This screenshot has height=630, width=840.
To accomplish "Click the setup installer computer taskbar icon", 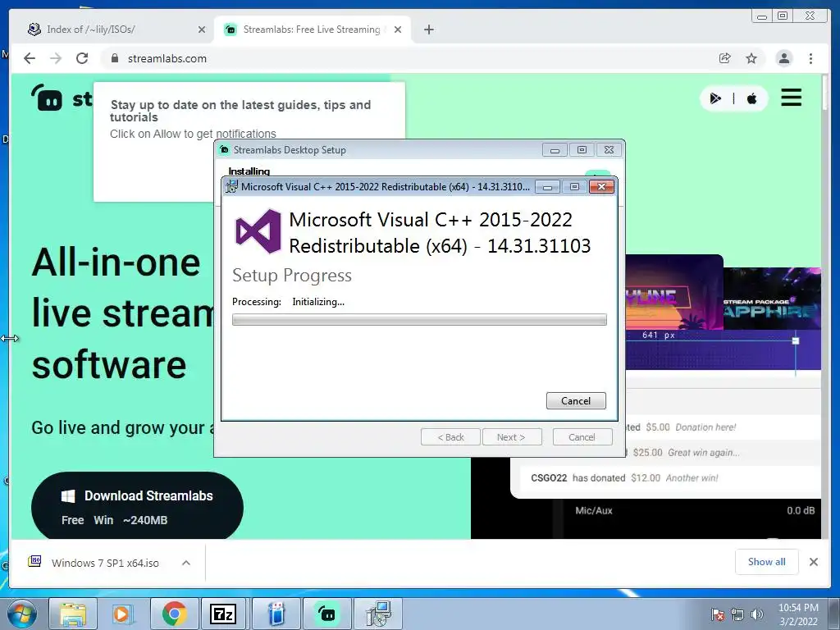I will point(378,614).
